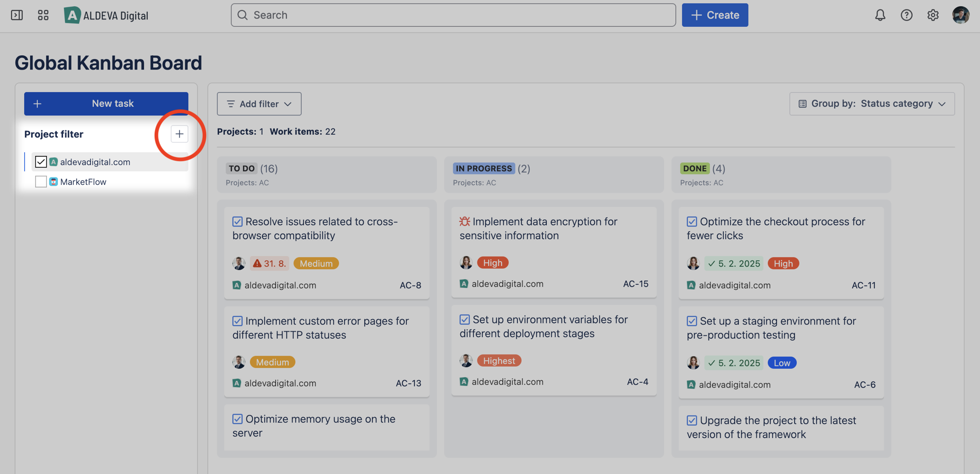Uncheck the aldevadigital.com project filter
The width and height of the screenshot is (980, 474).
pos(41,162)
